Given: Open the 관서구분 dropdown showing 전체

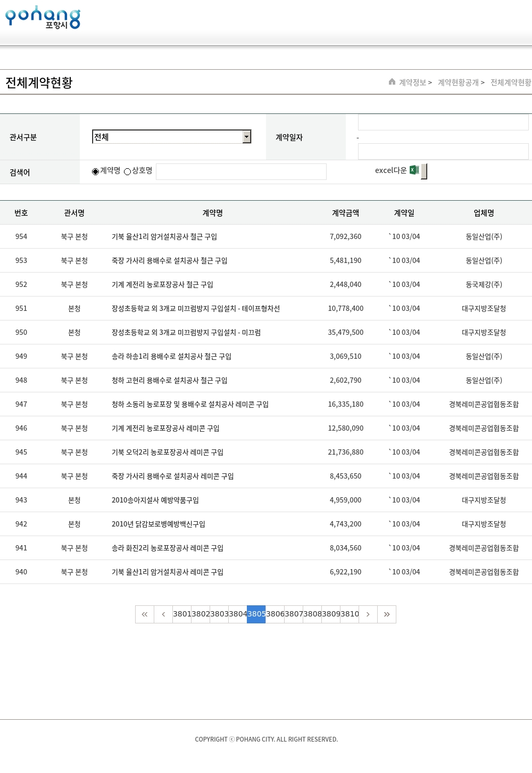Looking at the screenshot, I should click(x=168, y=137).
